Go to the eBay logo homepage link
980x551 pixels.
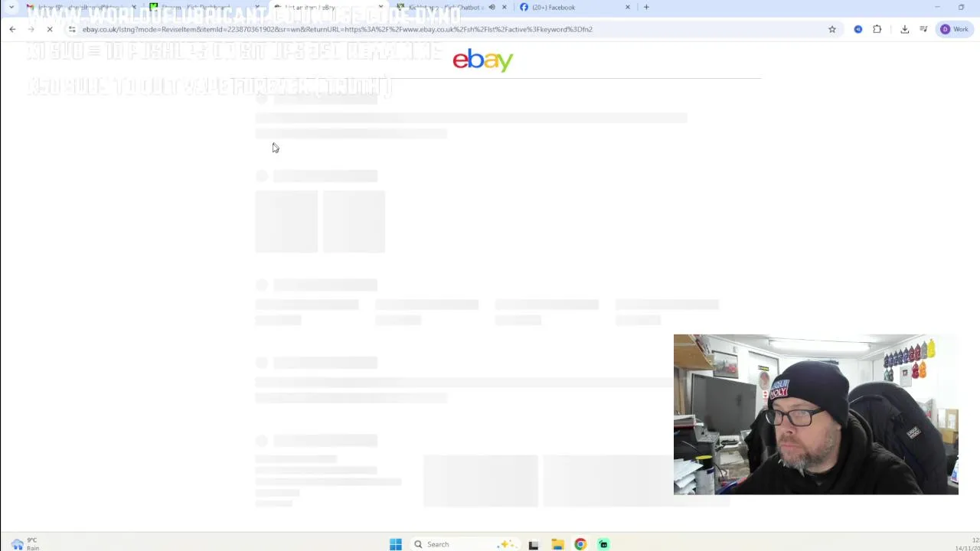[482, 60]
